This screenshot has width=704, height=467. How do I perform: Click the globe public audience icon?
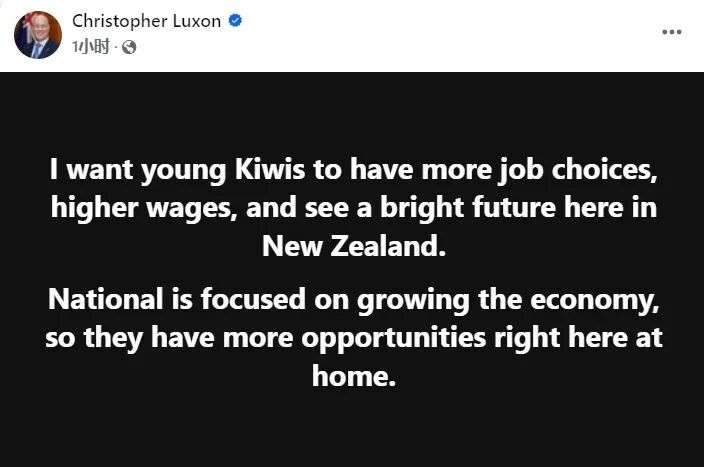(128, 46)
